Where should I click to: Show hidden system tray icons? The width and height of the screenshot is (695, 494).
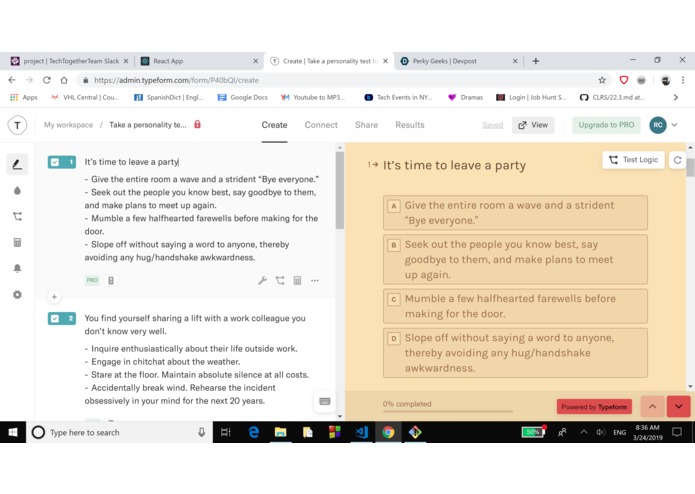coord(584,432)
